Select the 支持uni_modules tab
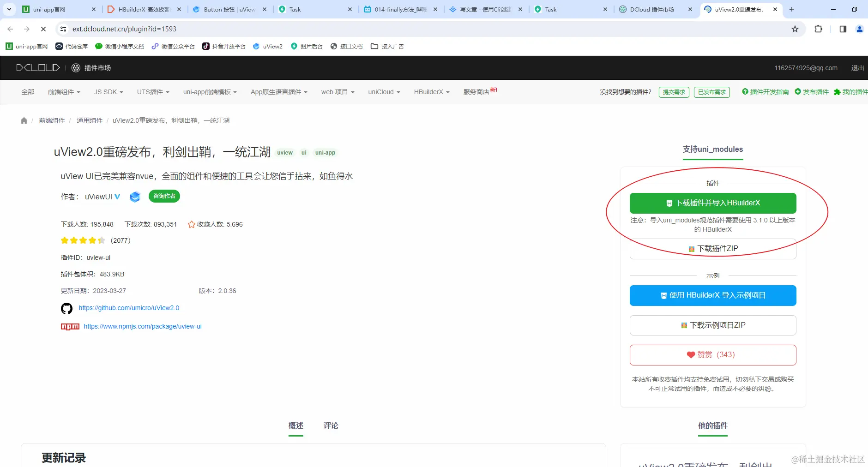The width and height of the screenshot is (868, 467). pyautogui.click(x=713, y=150)
